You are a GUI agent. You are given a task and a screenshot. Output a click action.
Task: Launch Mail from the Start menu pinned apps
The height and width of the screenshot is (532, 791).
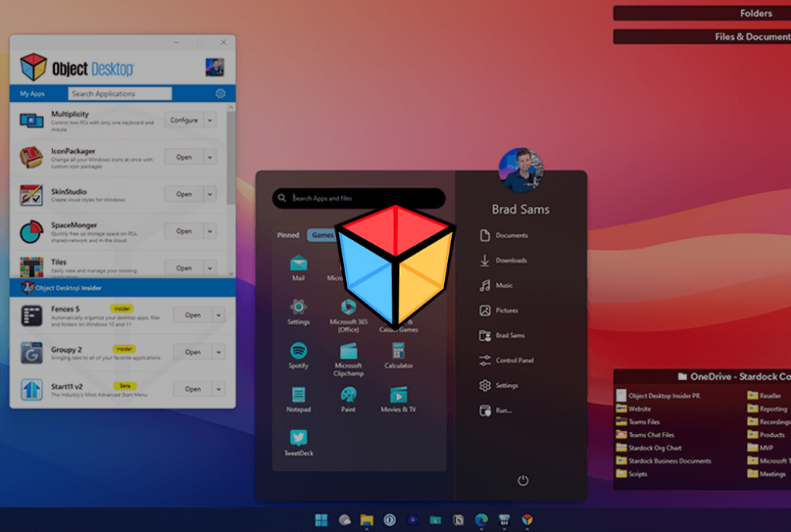(x=298, y=268)
